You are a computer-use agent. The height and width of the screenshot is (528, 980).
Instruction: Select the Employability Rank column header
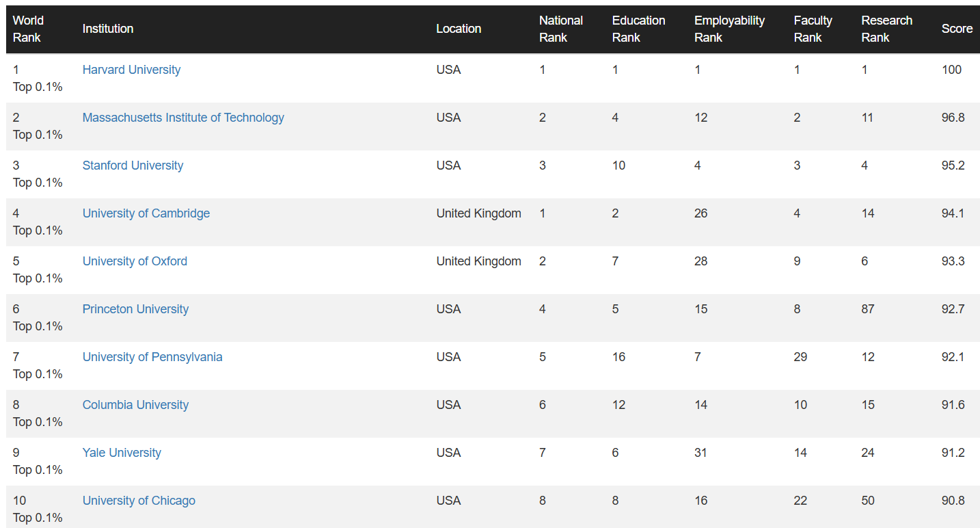pos(729,29)
